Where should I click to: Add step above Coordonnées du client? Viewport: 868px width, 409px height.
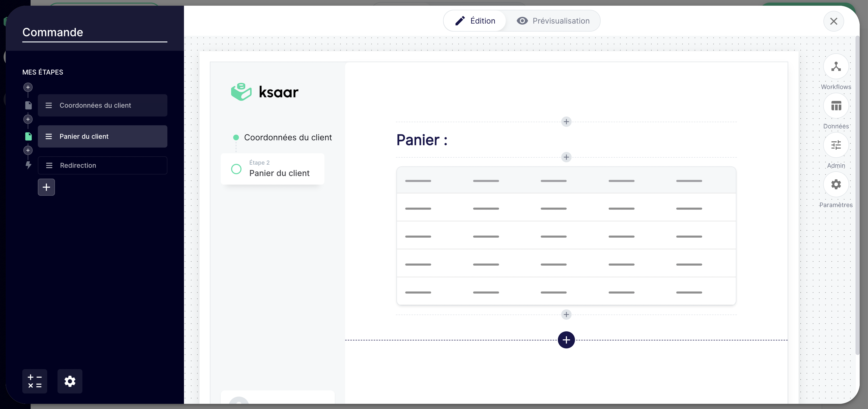28,87
